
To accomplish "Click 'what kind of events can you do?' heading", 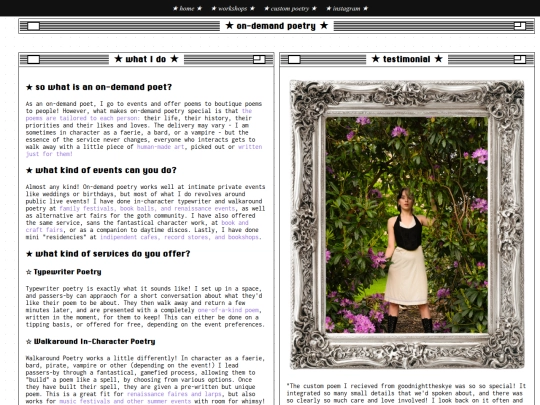I will [101, 170].
